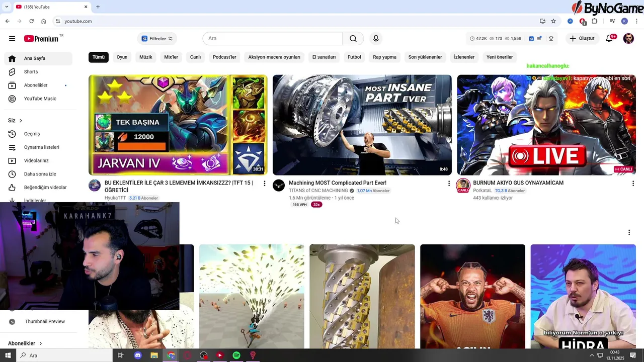
Task: Open the notifications bell
Action: [x=609, y=39]
